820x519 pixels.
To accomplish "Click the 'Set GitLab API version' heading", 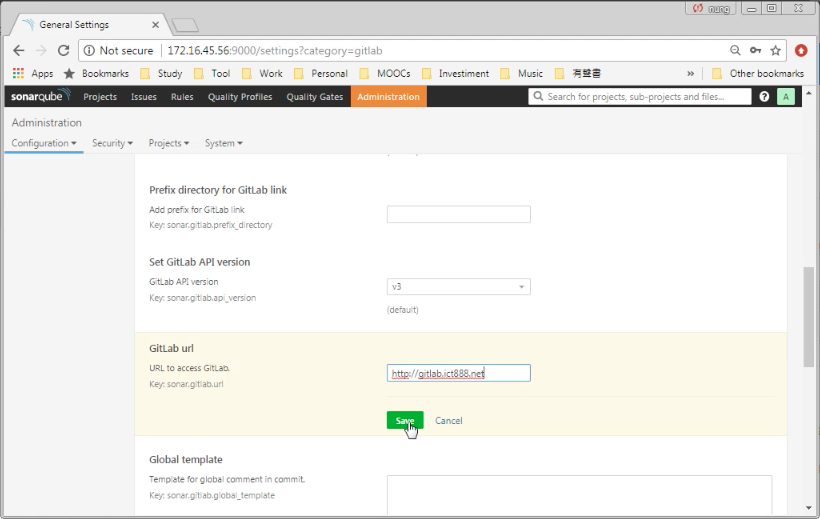I will point(200,262).
